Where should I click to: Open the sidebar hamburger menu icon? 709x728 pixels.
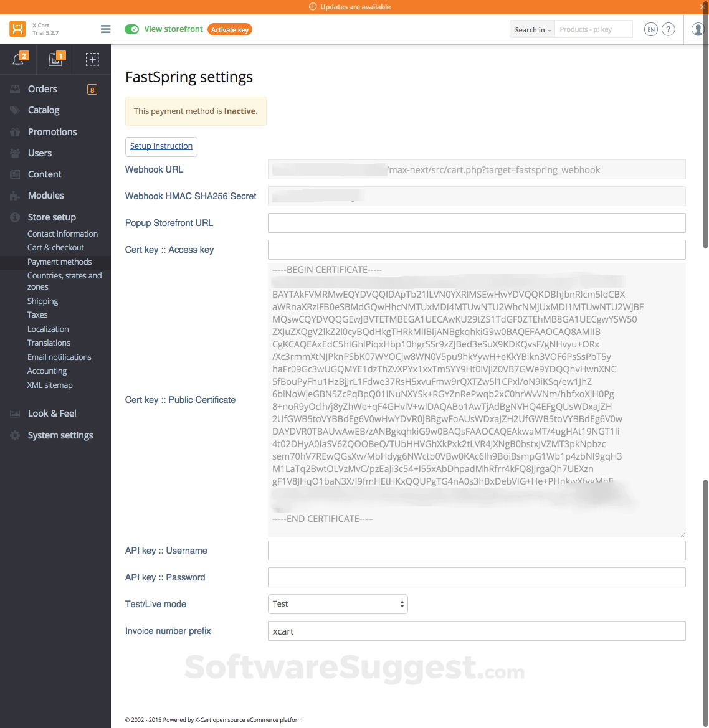[105, 29]
